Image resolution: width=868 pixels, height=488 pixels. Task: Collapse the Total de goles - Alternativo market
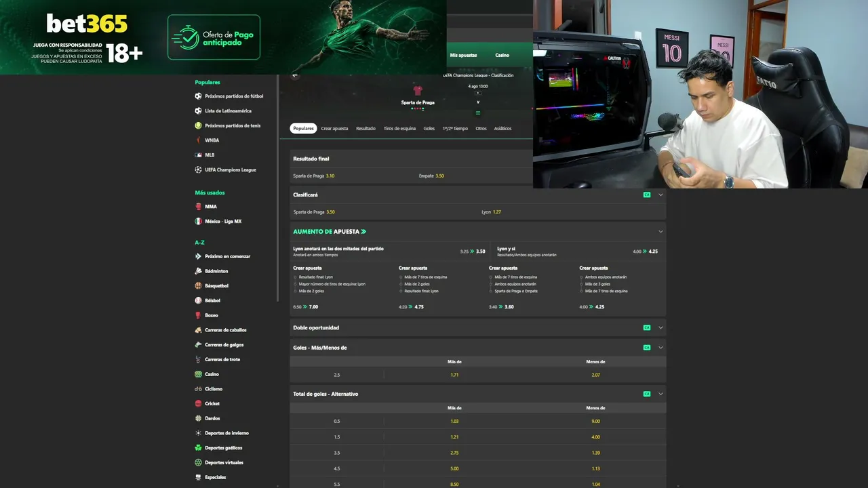tap(660, 394)
